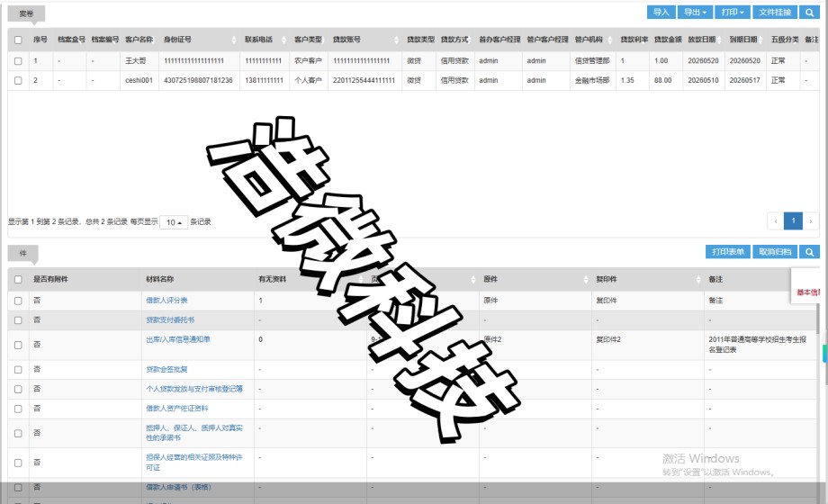Click the 文件挂接 button

pos(775,13)
